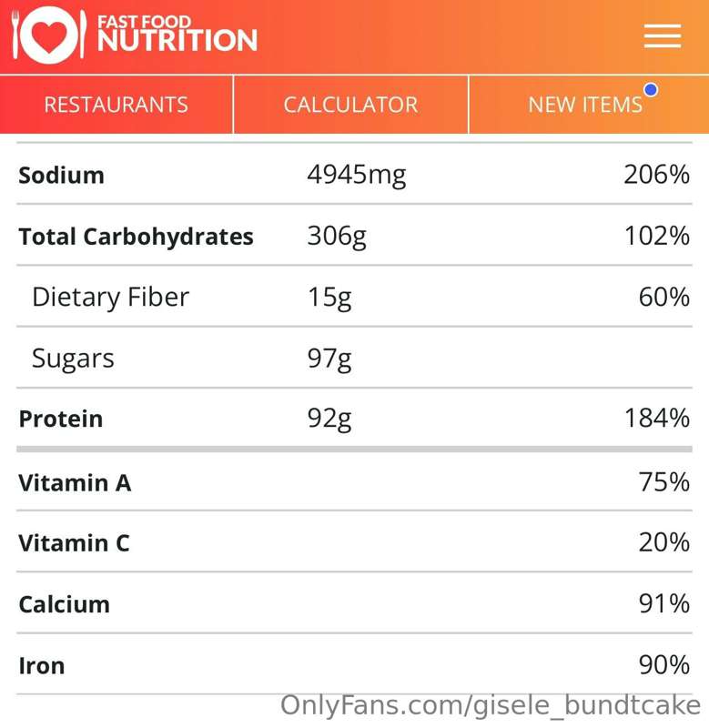
Task: Select the Total Carbohydrates label
Action: pos(136,237)
